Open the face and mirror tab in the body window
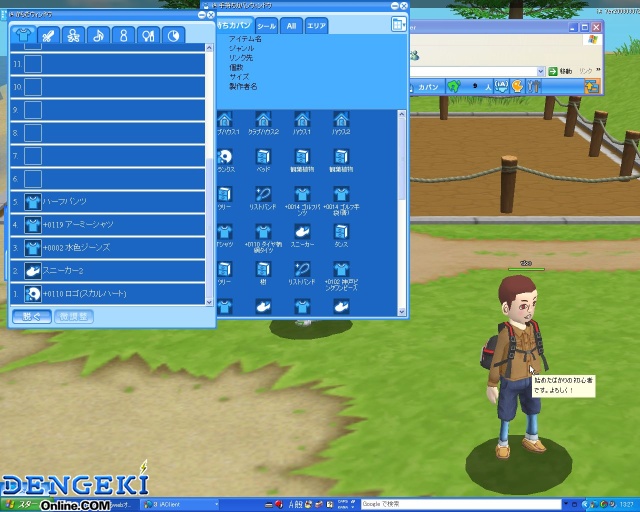This screenshot has width=640, height=512. (148, 35)
